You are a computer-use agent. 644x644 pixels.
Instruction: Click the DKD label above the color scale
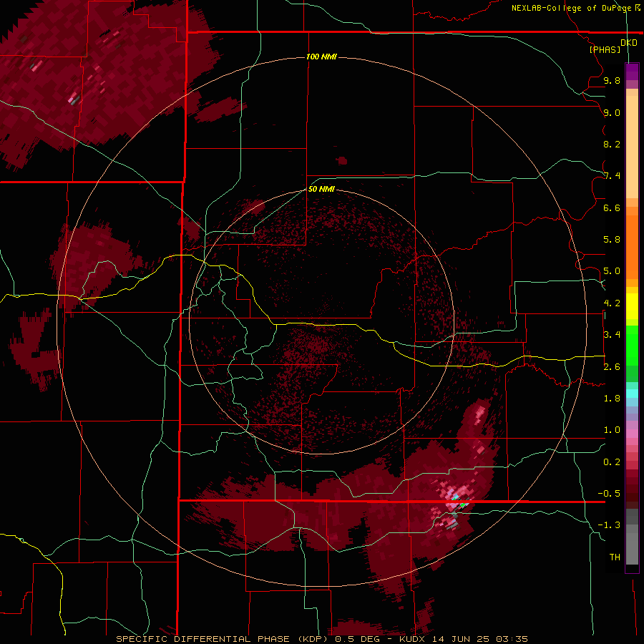coord(629,43)
